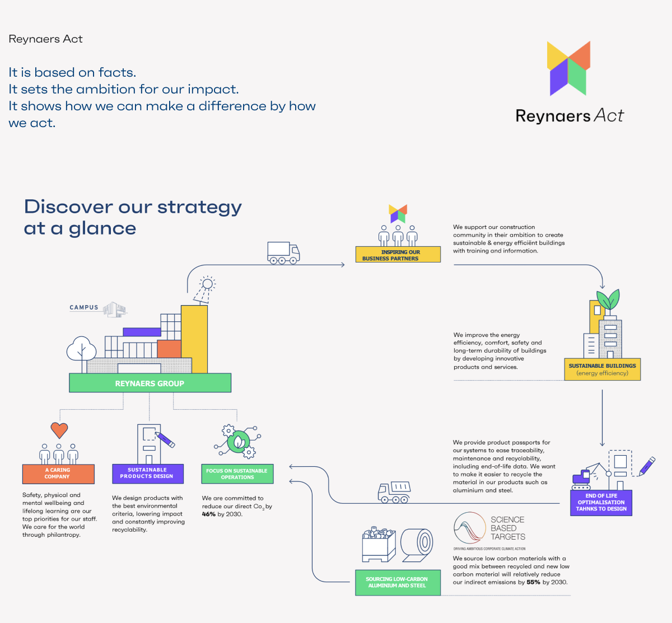Select the End of Life Optimalisation box
672x623 pixels.
(x=601, y=502)
